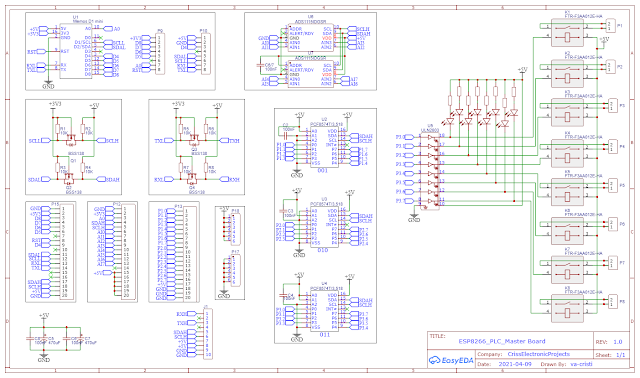Select the Q4 BSS138 MOSFET between RXL and RXH
Image resolution: width=640 pixels, height=378 pixels.
point(191,179)
